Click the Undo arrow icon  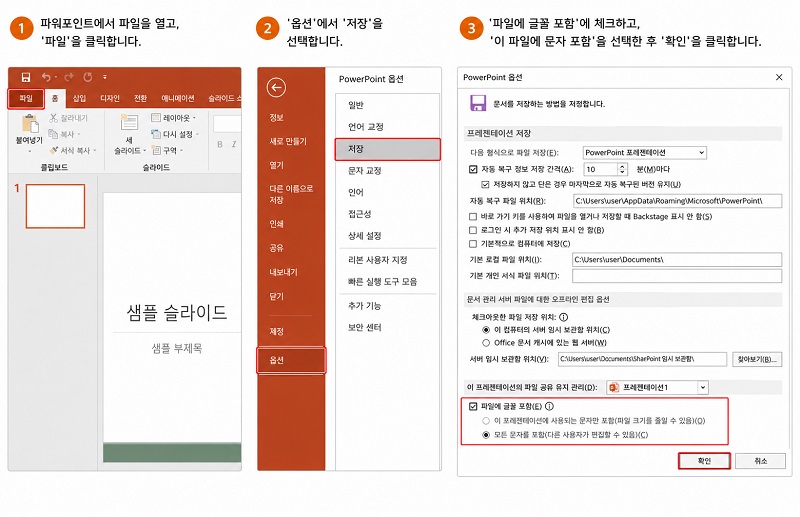pyautogui.click(x=46, y=77)
